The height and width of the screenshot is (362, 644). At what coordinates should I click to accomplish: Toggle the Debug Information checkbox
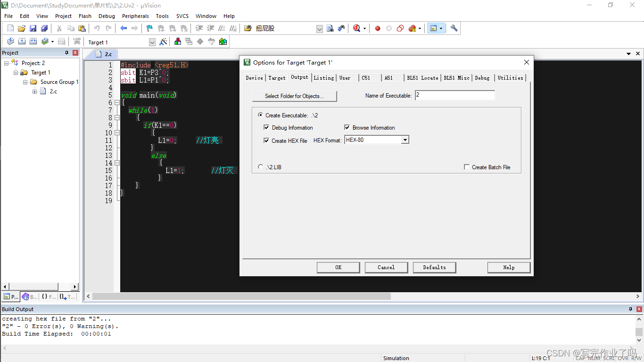click(x=267, y=127)
